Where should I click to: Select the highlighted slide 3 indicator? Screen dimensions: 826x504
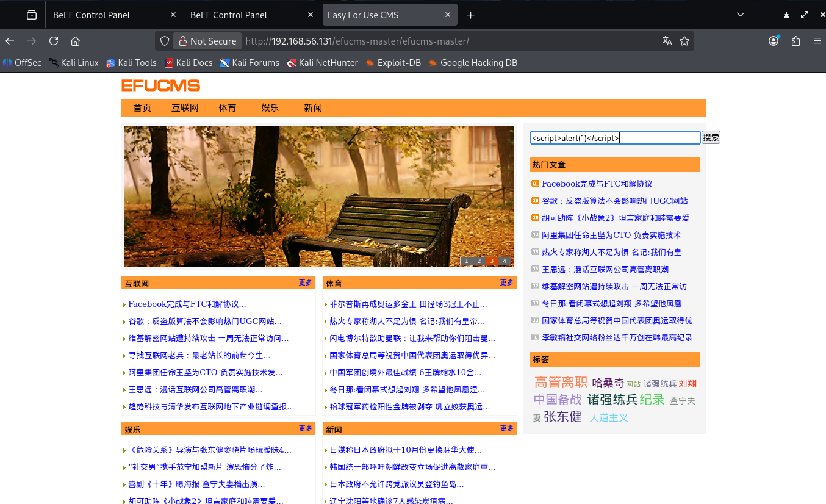coord(492,261)
